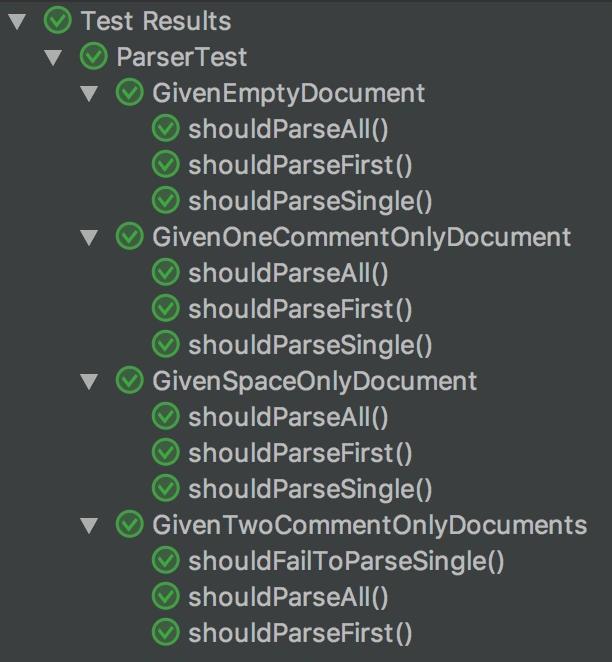Collapse the GivenOneCommentOnlyDocument group
The width and height of the screenshot is (612, 662).
tap(89, 238)
